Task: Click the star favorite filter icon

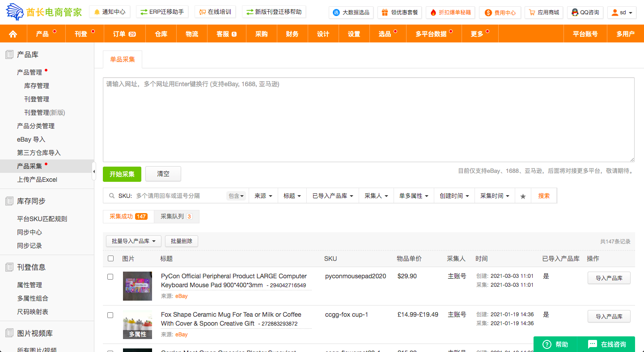Action: point(523,196)
